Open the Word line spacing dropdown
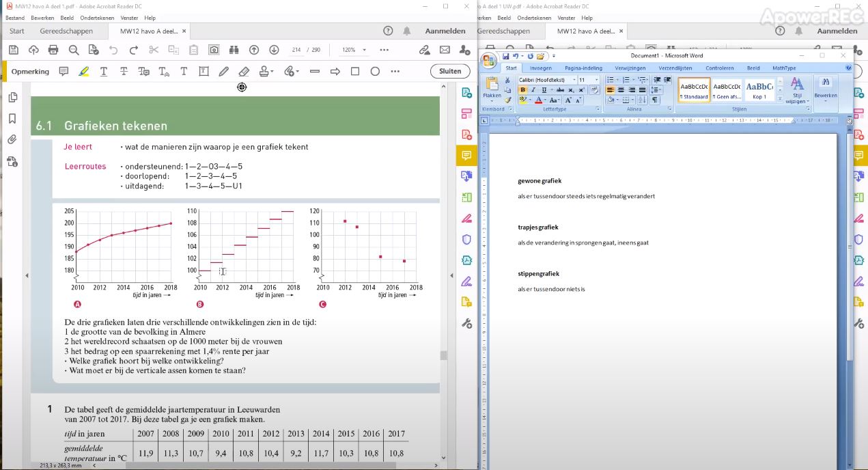This screenshot has width=868, height=470. [x=656, y=90]
